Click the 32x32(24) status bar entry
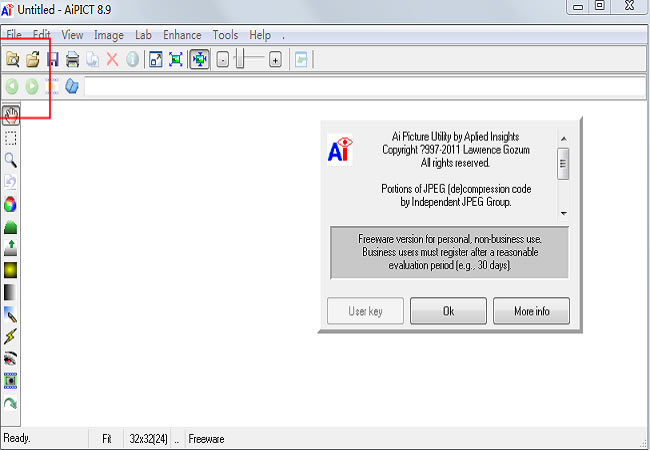Screen dimensions: 650x450 [148, 438]
